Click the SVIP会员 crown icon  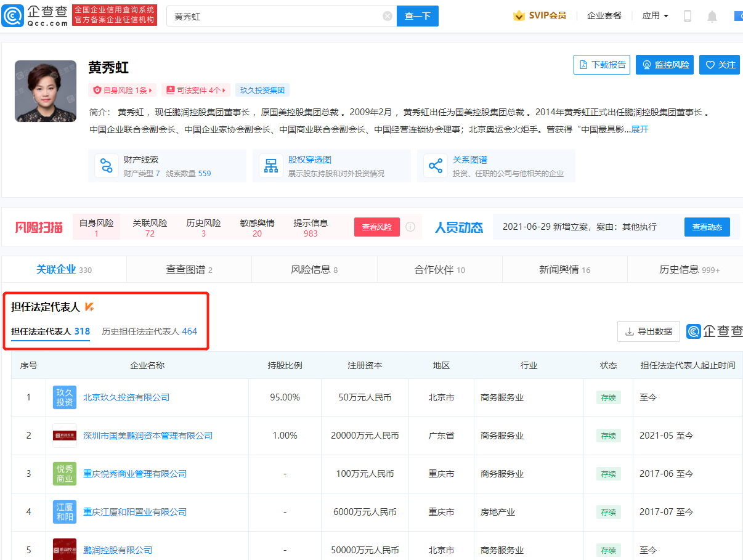(x=519, y=16)
